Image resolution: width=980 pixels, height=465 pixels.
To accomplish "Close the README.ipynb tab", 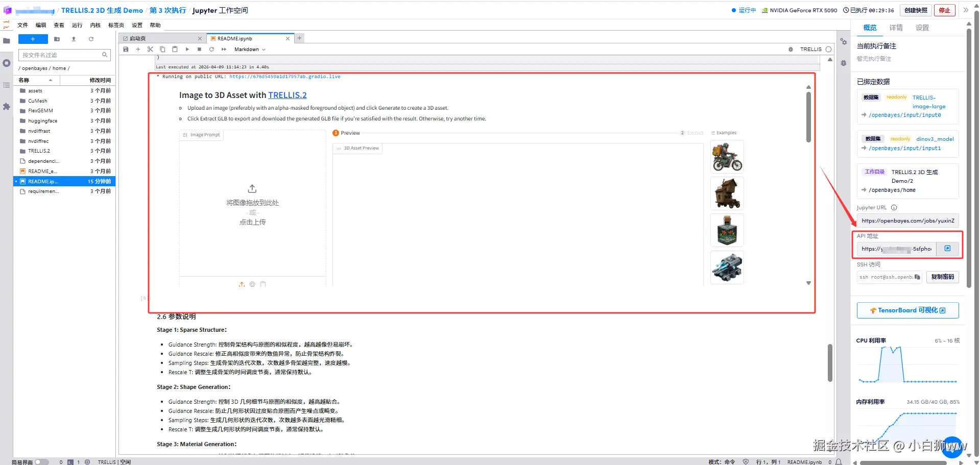I will pyautogui.click(x=288, y=38).
